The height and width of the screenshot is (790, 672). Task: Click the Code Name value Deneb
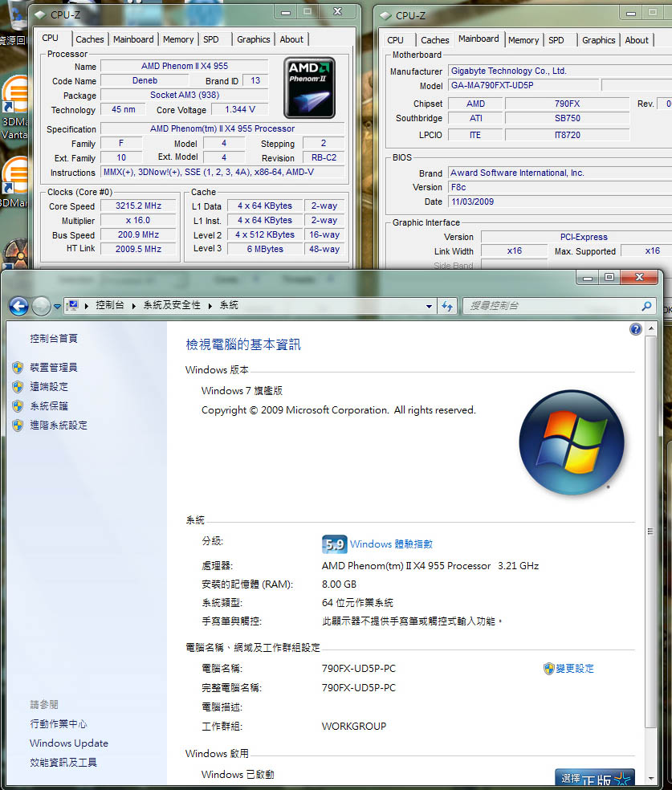click(x=145, y=80)
